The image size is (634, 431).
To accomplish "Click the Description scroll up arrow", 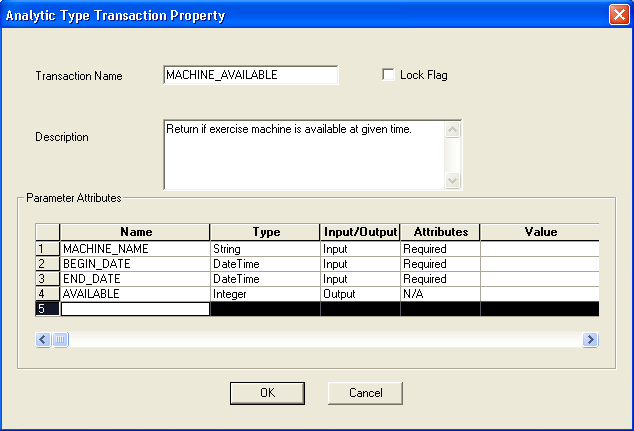I will pyautogui.click(x=452, y=130).
